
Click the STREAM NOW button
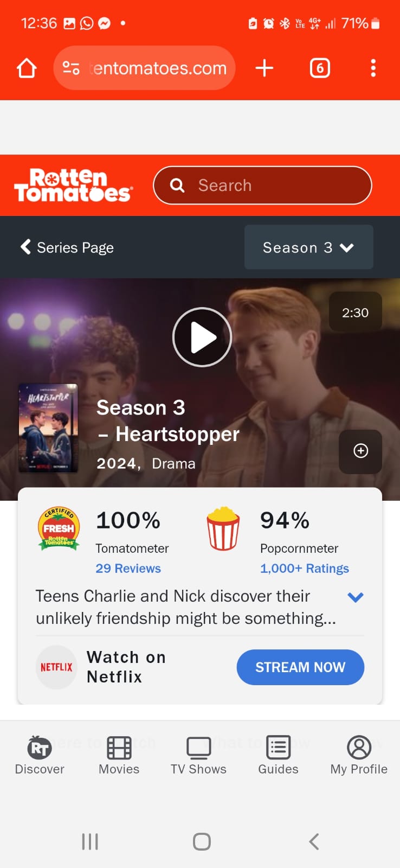[300, 667]
